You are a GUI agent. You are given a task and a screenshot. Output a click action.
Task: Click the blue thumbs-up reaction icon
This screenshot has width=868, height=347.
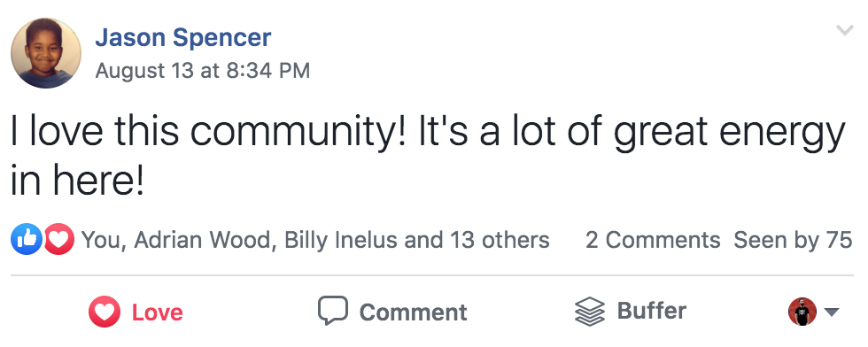click(26, 240)
